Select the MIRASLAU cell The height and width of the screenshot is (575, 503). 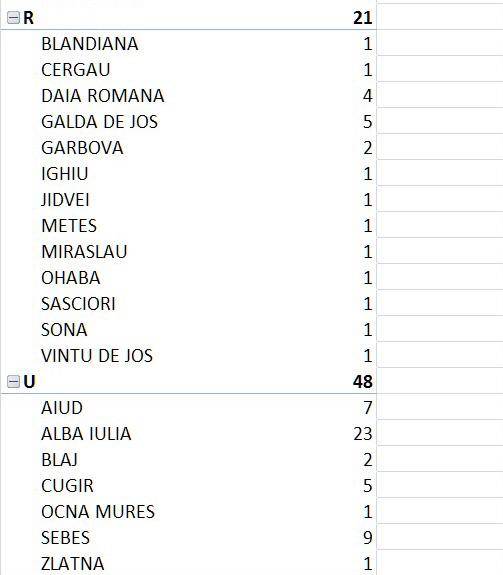pyautogui.click(x=84, y=252)
